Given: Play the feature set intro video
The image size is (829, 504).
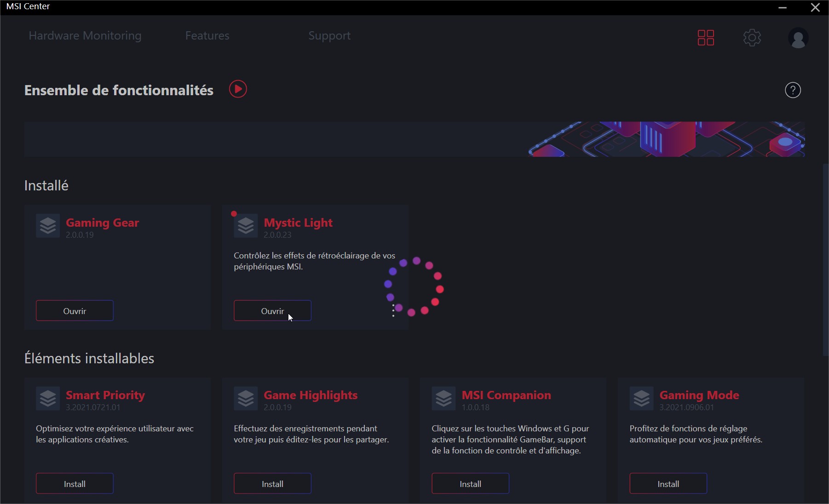Looking at the screenshot, I should (x=238, y=89).
